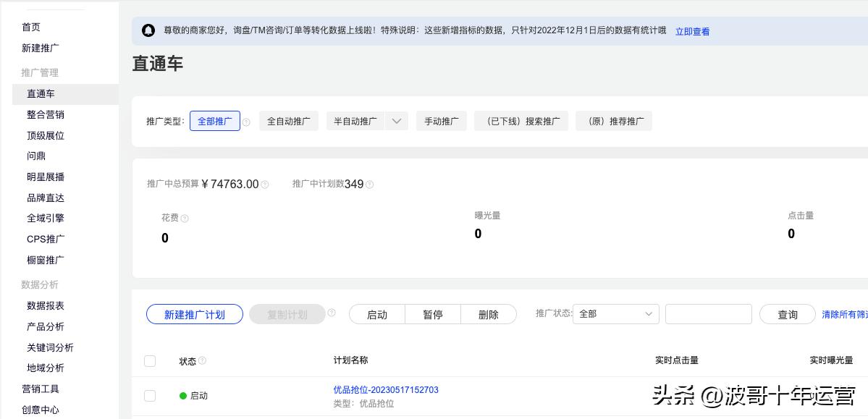Toggle the select-all header checkbox
The width and height of the screenshot is (868, 419).
pos(150,361)
